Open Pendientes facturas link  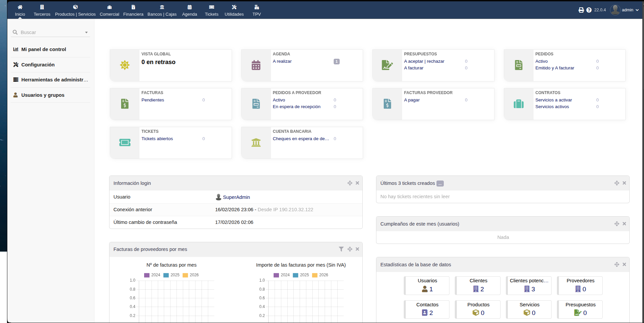click(152, 100)
